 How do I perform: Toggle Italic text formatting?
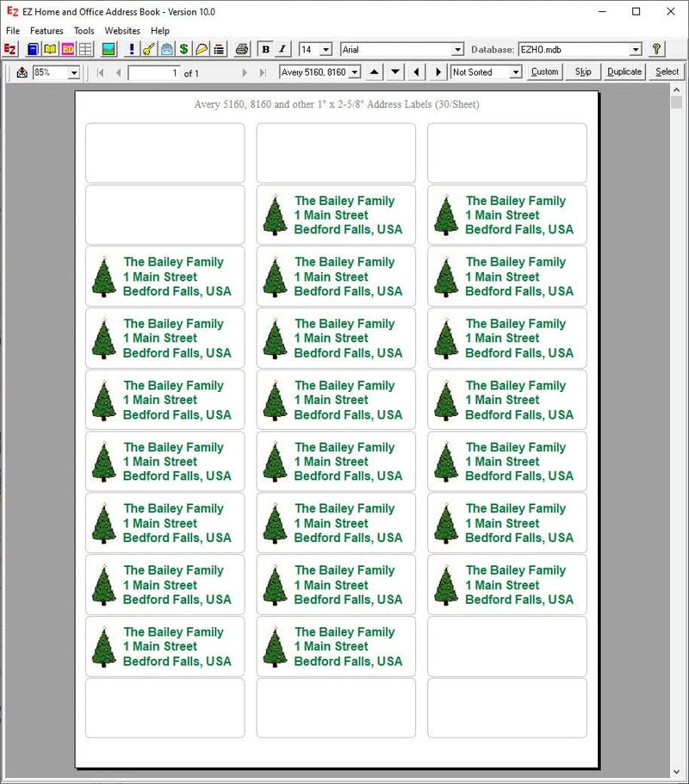282,49
